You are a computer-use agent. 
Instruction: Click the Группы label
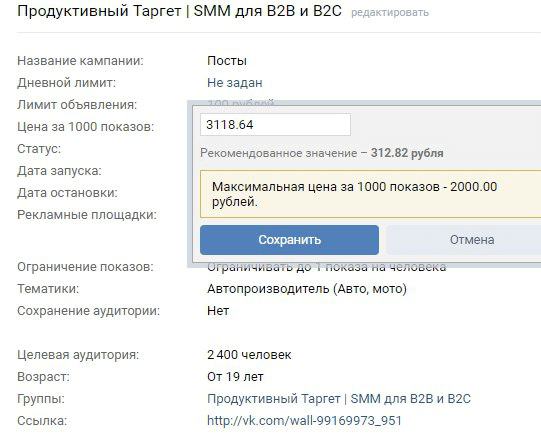coord(41,399)
